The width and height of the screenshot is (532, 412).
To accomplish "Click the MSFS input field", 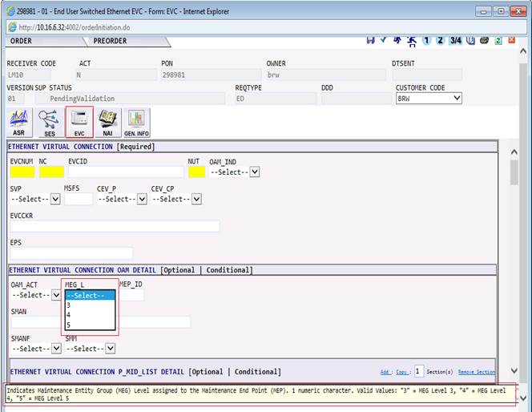I will click(x=79, y=199).
